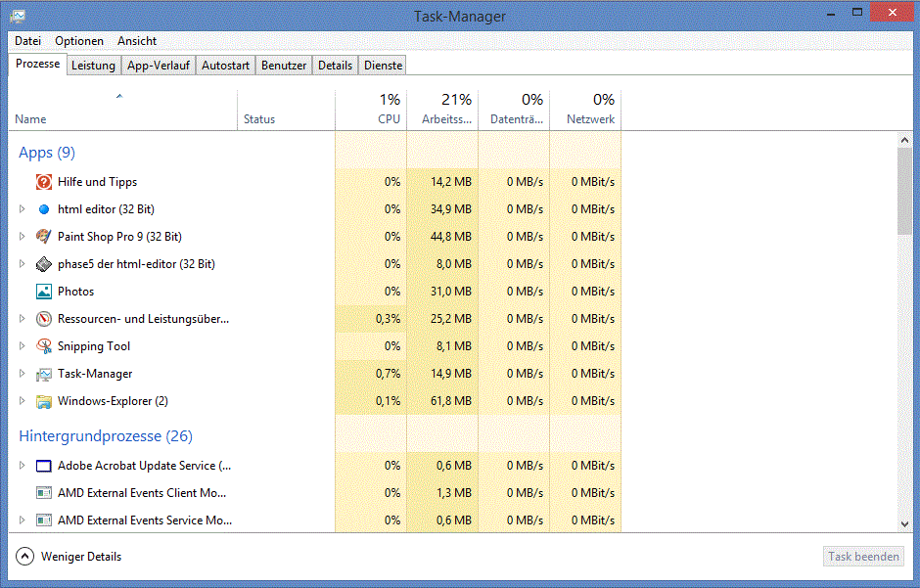
Task: Select the Photos app icon
Action: click(x=44, y=292)
